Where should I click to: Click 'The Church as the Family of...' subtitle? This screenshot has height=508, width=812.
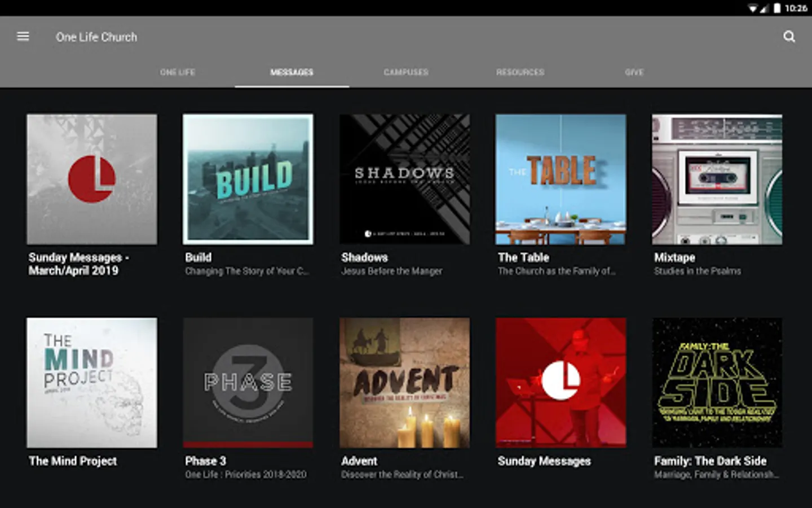click(557, 271)
